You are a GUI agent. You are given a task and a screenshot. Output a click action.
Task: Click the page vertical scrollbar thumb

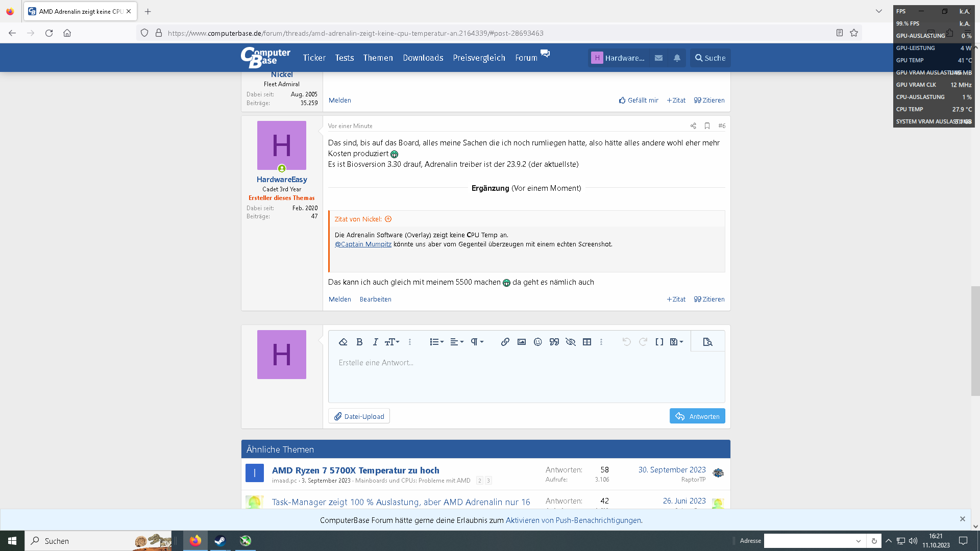pos(975,341)
